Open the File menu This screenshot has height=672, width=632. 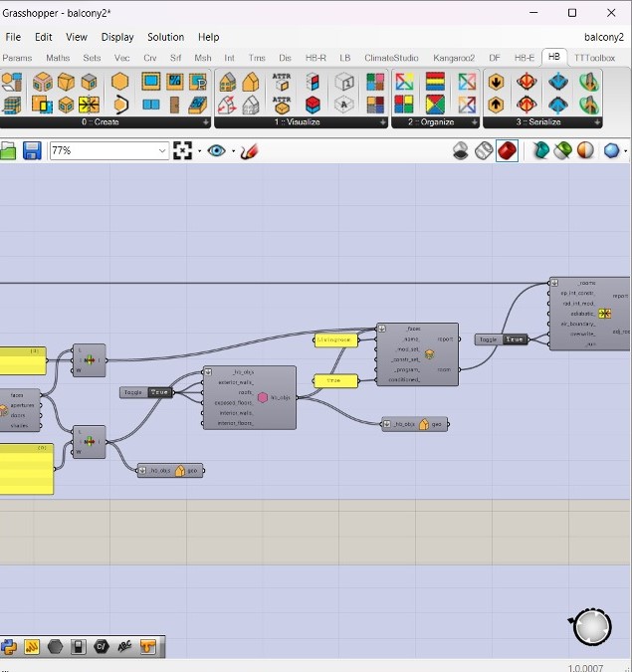tap(13, 37)
